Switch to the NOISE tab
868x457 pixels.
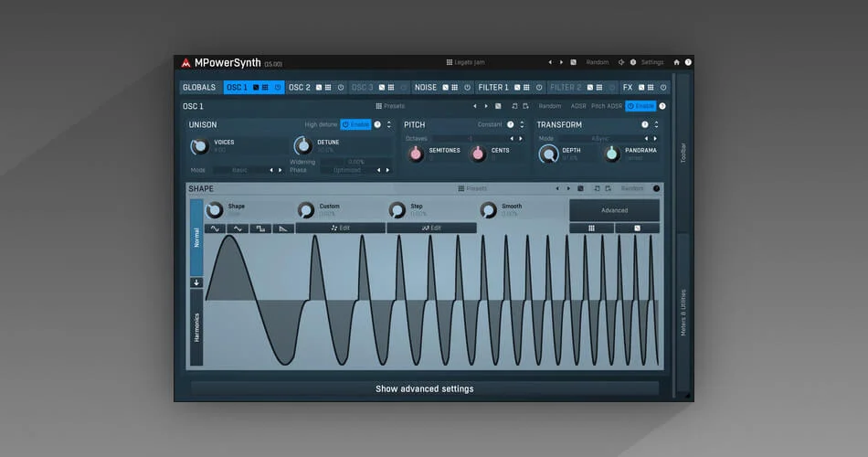coord(426,88)
